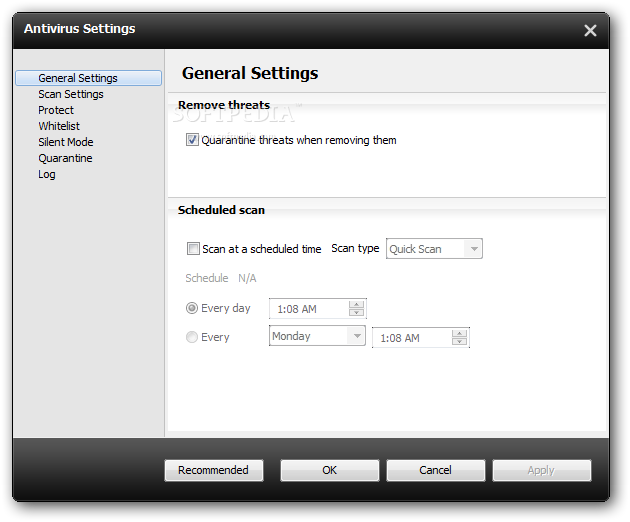Open the Scan Settings page
Image resolution: width=630 pixels, height=522 pixels.
pos(71,94)
